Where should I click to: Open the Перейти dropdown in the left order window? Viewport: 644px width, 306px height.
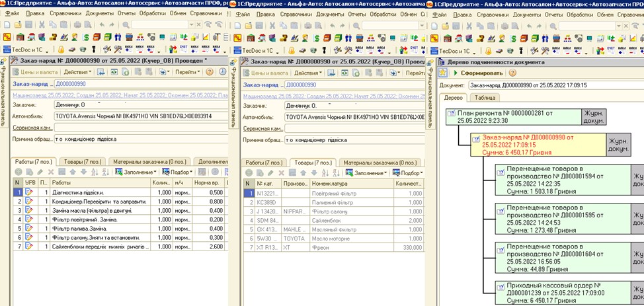coord(186,72)
